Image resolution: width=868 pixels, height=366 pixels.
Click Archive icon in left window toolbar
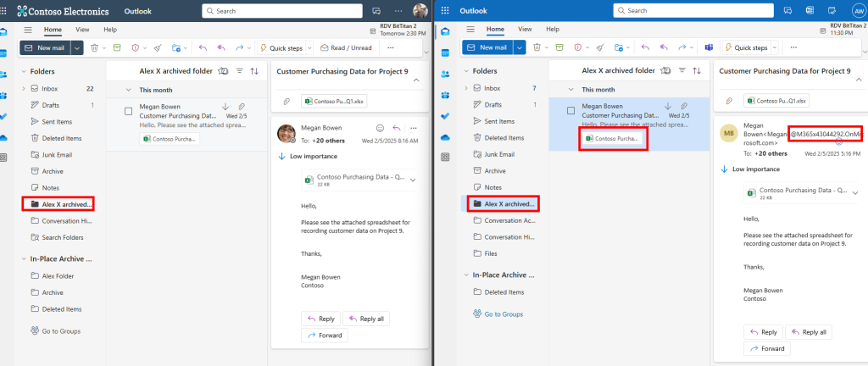click(x=117, y=48)
